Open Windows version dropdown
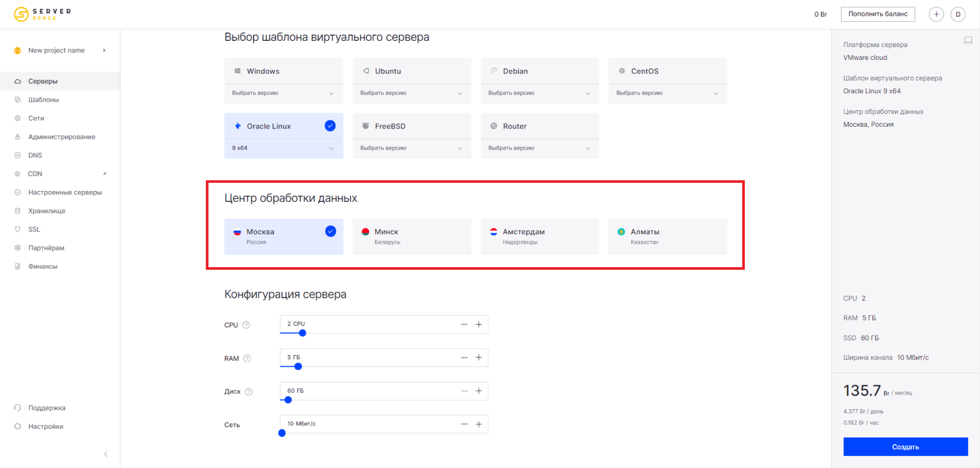 point(284,94)
